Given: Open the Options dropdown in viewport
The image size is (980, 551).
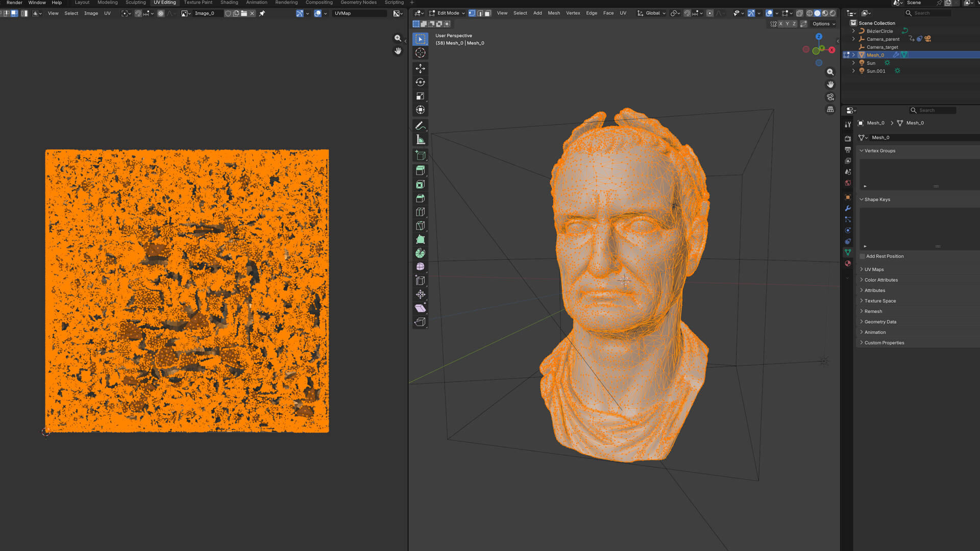Looking at the screenshot, I should pos(824,24).
